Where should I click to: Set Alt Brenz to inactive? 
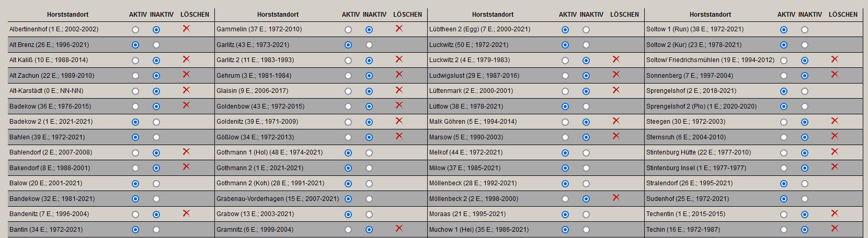(156, 45)
